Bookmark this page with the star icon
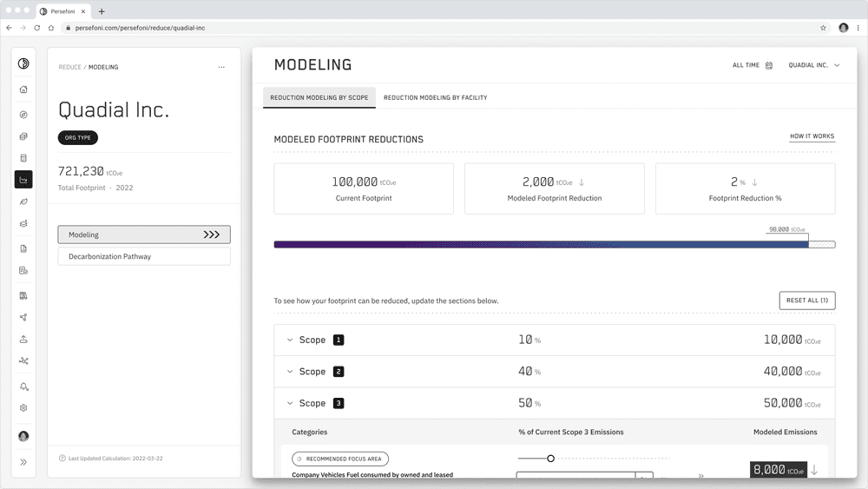868x489 pixels. (823, 28)
